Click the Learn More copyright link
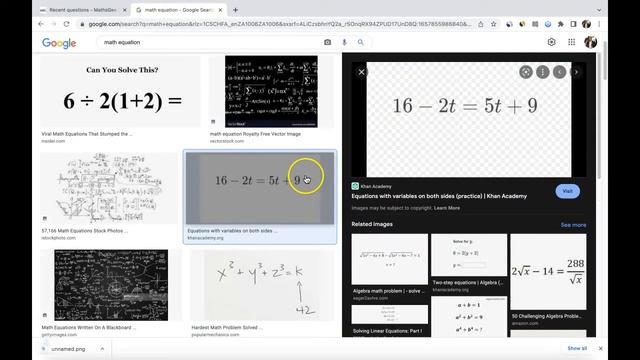The width and height of the screenshot is (640, 360). tap(447, 208)
